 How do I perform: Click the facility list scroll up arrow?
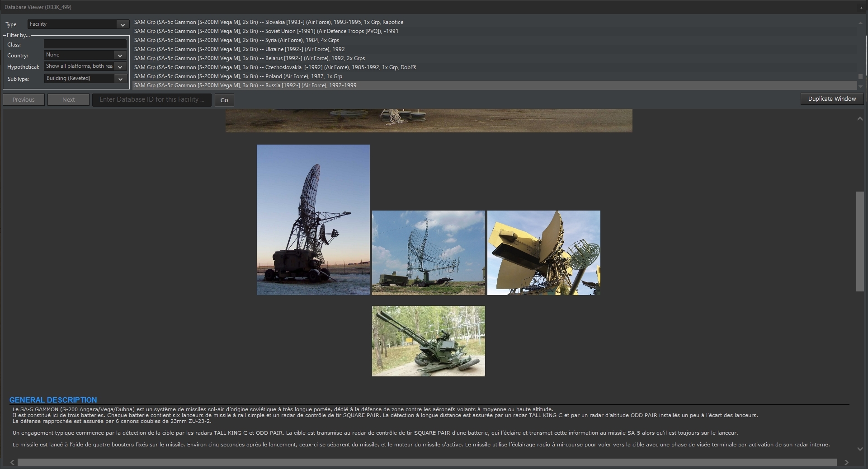coord(860,23)
